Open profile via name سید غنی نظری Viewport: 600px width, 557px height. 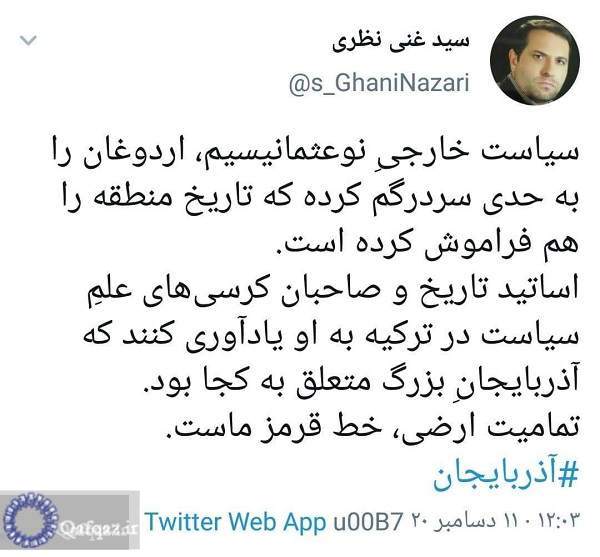point(401,43)
